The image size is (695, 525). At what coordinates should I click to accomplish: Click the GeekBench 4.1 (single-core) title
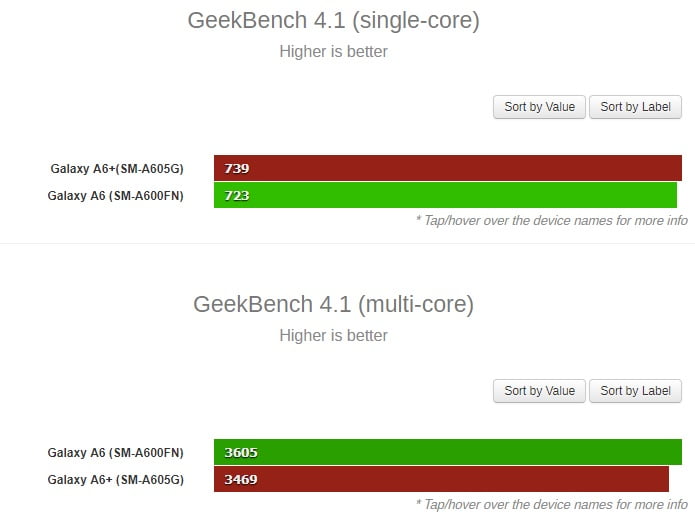click(x=333, y=20)
